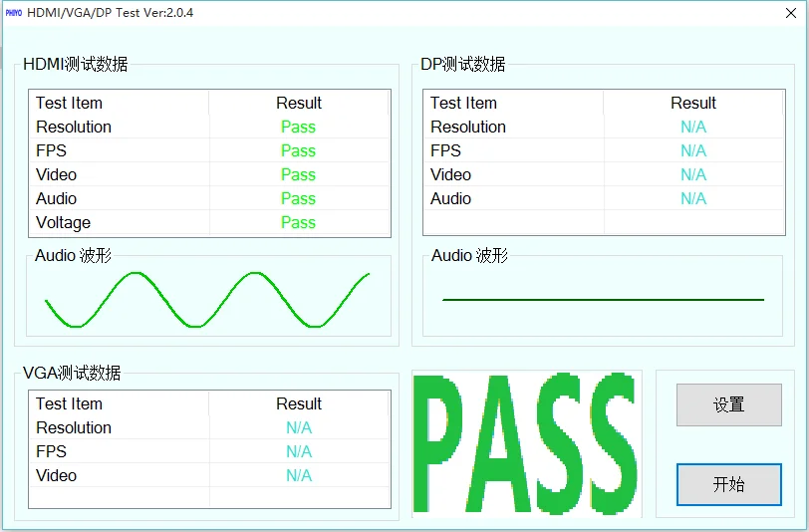Viewport: 809px width, 532px height.
Task: Click the DP table Test Item header
Action: tap(463, 103)
